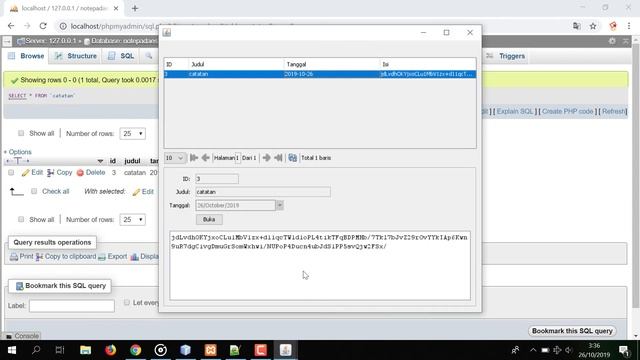Click the Isi column header
Viewport: 640px width, 360px height.
tap(428, 64)
